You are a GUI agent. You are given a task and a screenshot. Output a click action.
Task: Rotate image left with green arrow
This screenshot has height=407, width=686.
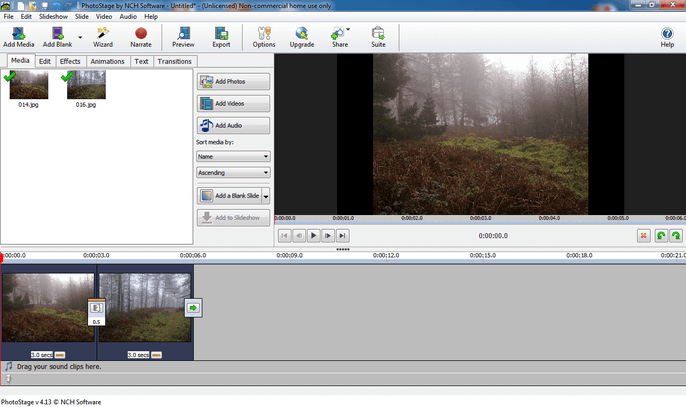661,236
